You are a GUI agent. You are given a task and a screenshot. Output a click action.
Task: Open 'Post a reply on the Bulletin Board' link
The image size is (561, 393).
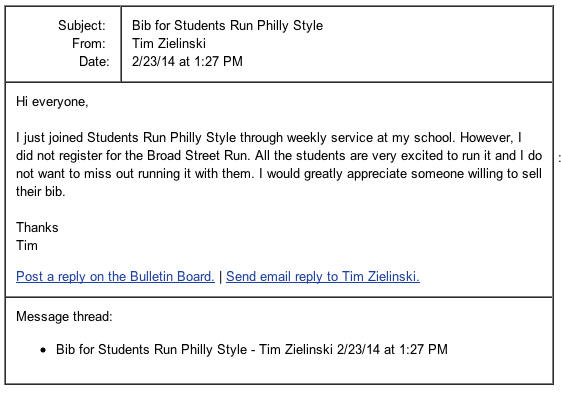(x=115, y=276)
